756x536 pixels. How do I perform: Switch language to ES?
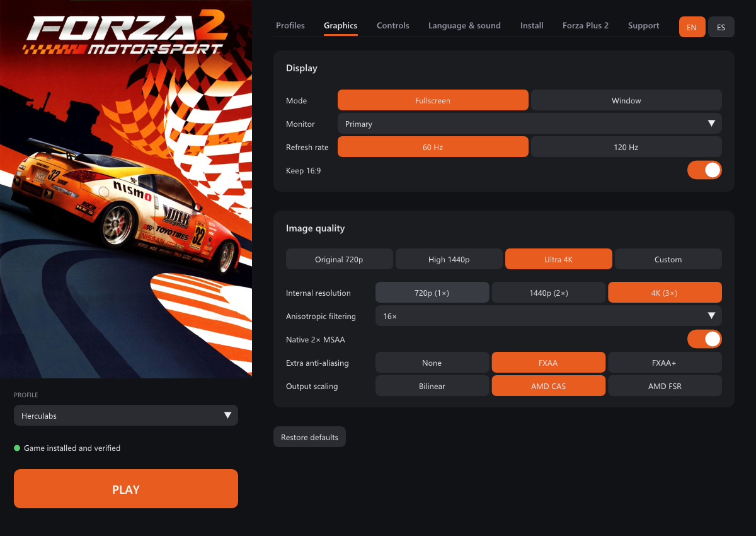tap(721, 27)
